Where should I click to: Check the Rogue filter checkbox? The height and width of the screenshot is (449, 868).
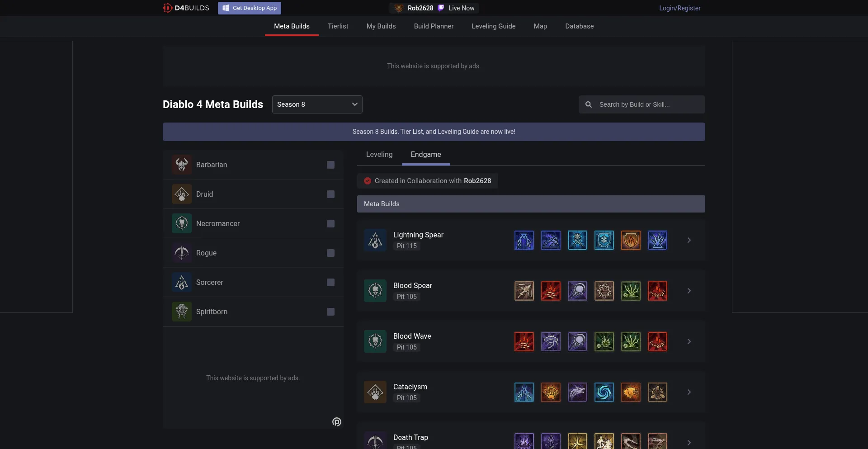point(330,253)
